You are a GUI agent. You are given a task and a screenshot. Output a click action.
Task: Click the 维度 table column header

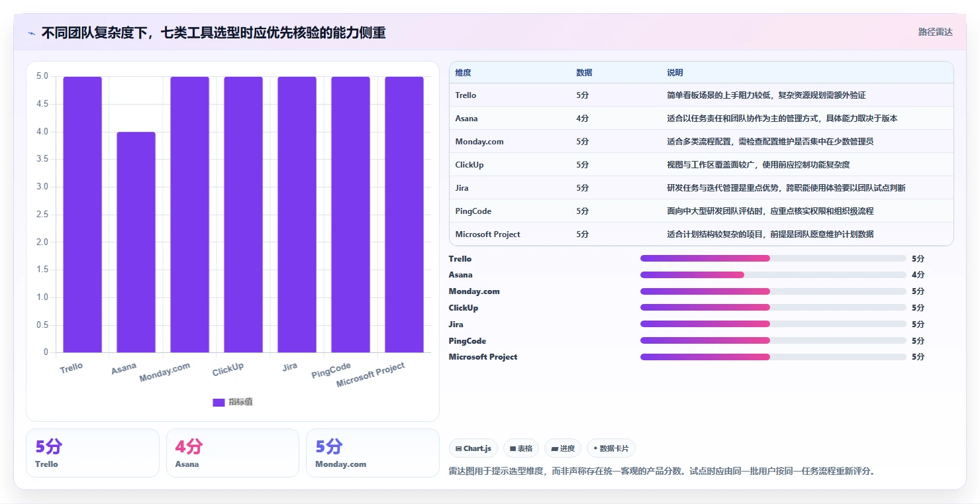coord(464,73)
